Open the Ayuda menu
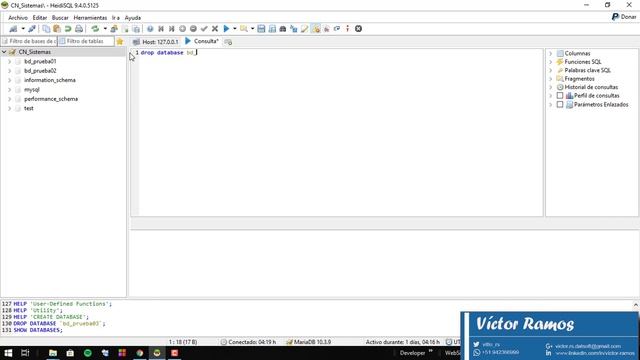The width and height of the screenshot is (640, 360). tap(133, 18)
